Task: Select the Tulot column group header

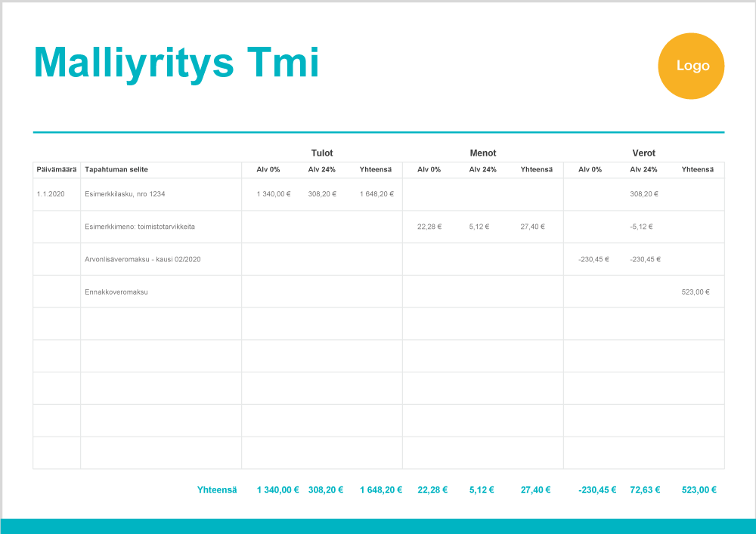Action: click(x=322, y=153)
